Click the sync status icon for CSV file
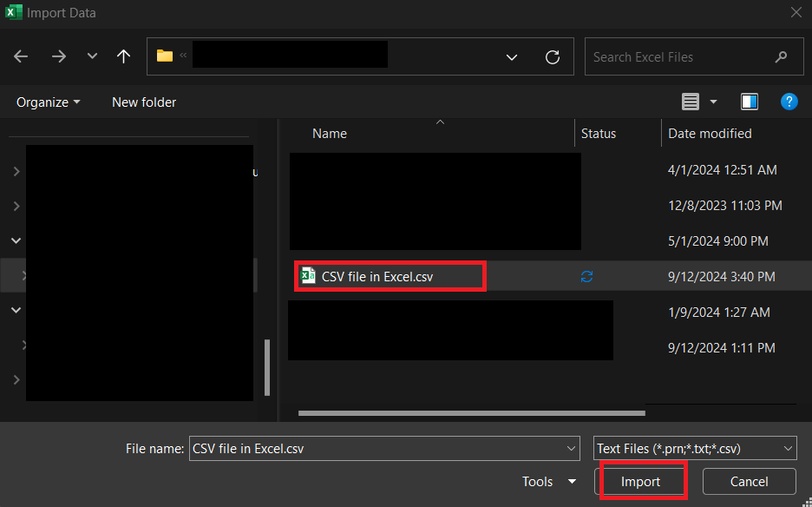 tap(586, 277)
